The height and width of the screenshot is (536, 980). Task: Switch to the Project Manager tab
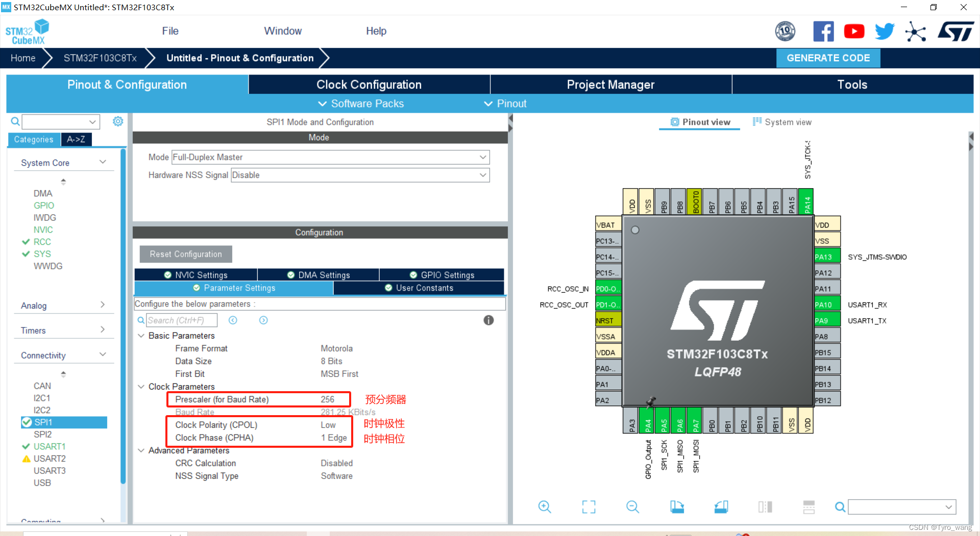click(x=610, y=85)
